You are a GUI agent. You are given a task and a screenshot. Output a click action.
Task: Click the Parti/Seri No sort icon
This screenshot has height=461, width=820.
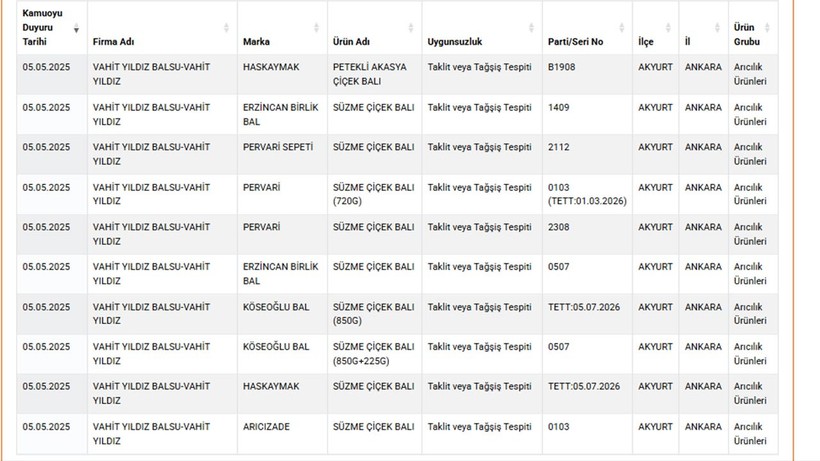point(621,28)
